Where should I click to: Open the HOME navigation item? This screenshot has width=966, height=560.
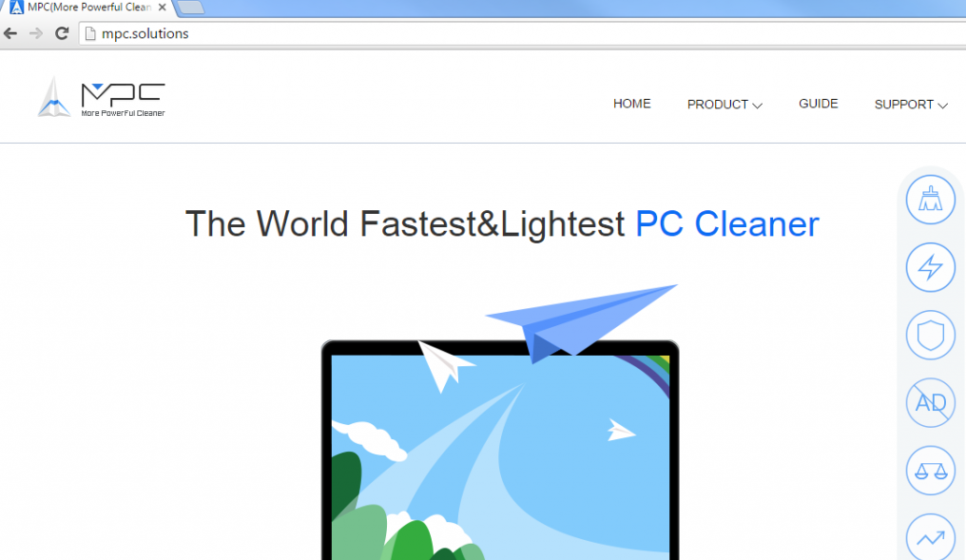pyautogui.click(x=631, y=104)
